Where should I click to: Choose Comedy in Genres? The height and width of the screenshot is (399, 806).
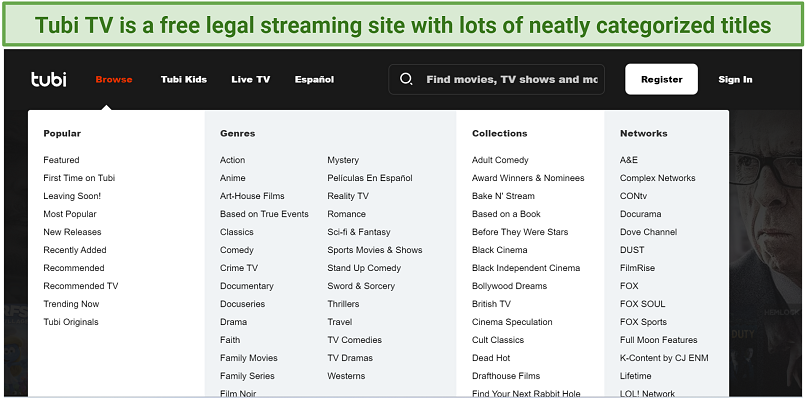click(236, 250)
